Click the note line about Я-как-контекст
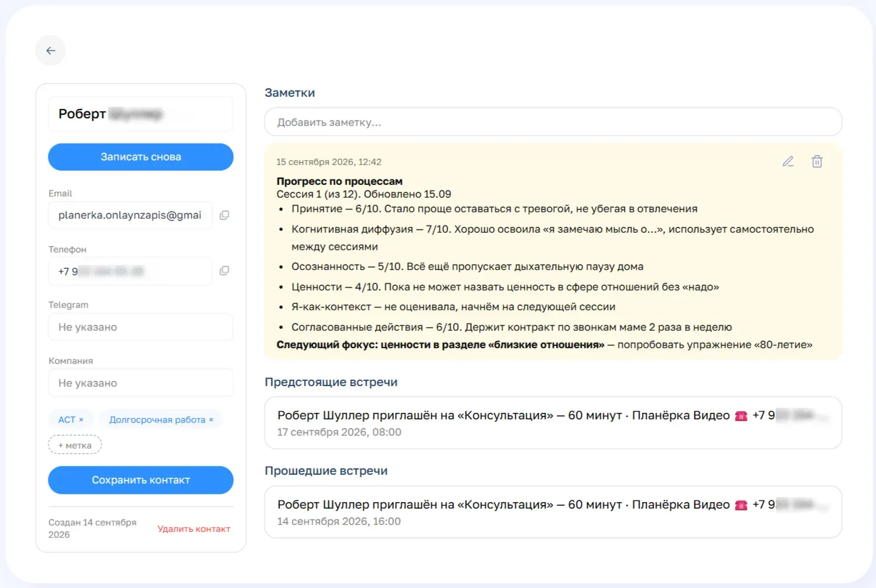The image size is (876, 588). point(453,307)
